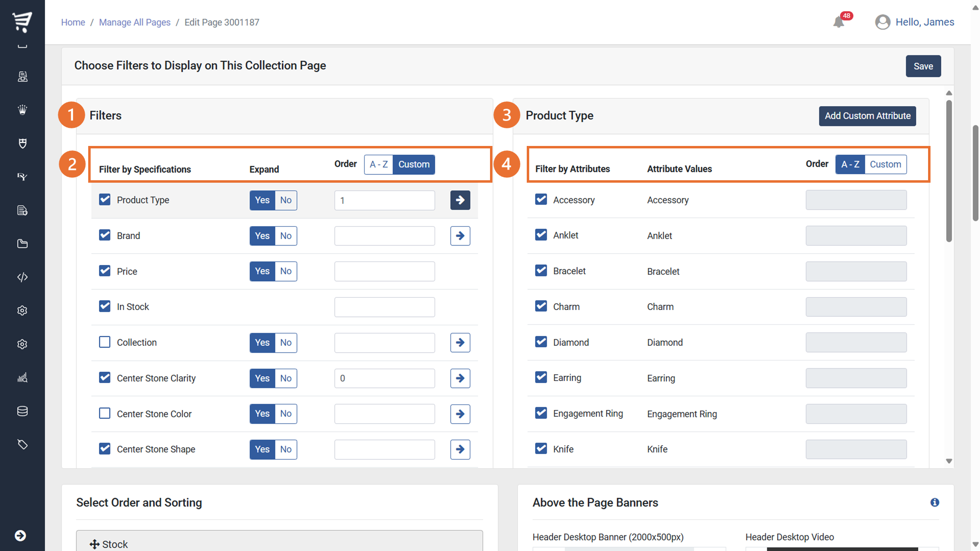Click the shopping cart logo icon
This screenshot has height=551, width=980.
[x=22, y=22]
